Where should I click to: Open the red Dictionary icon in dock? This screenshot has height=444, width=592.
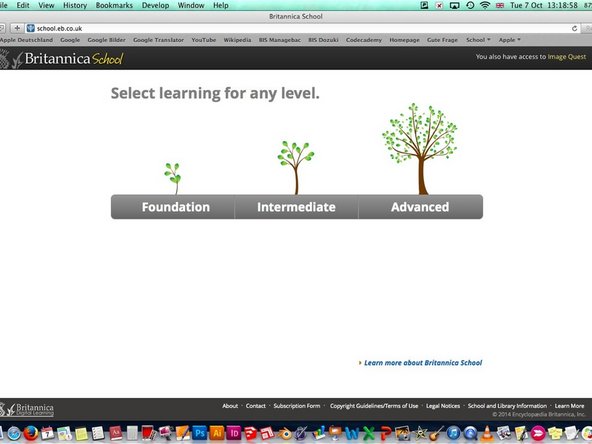116,433
